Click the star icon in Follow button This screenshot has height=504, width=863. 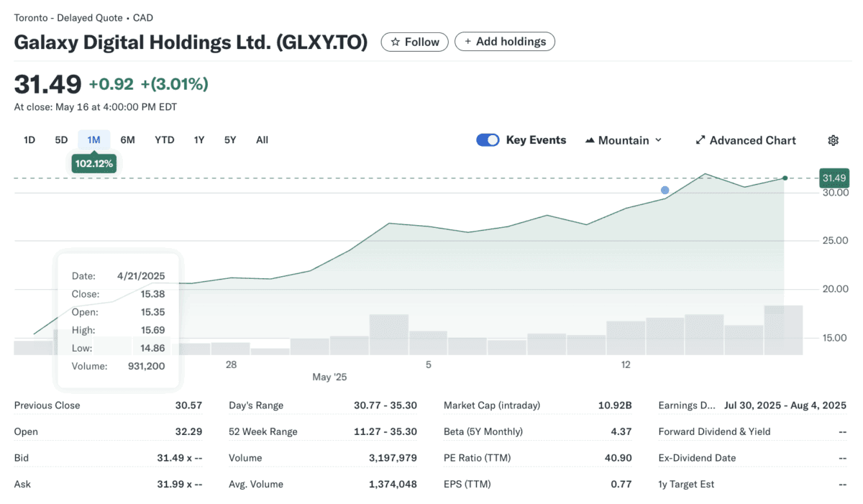click(x=395, y=42)
